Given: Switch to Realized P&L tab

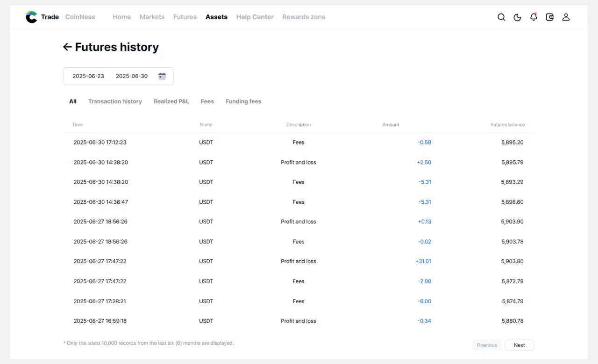Looking at the screenshot, I should 171,101.
